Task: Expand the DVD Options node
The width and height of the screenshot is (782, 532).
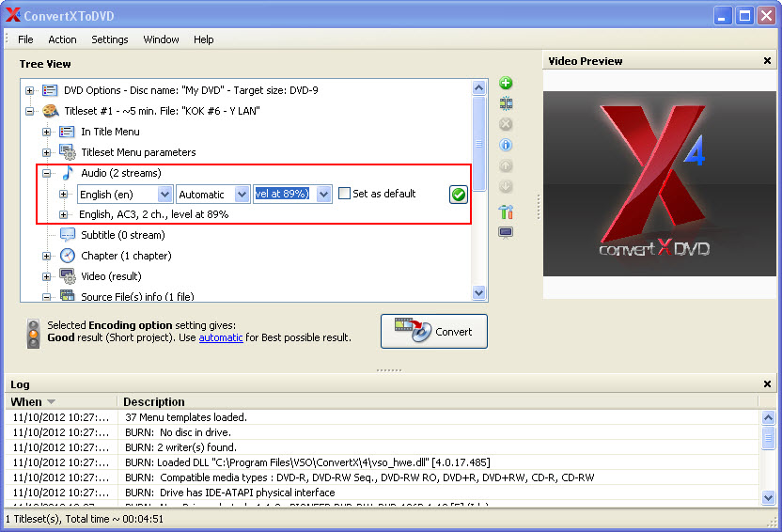Action: click(x=30, y=91)
